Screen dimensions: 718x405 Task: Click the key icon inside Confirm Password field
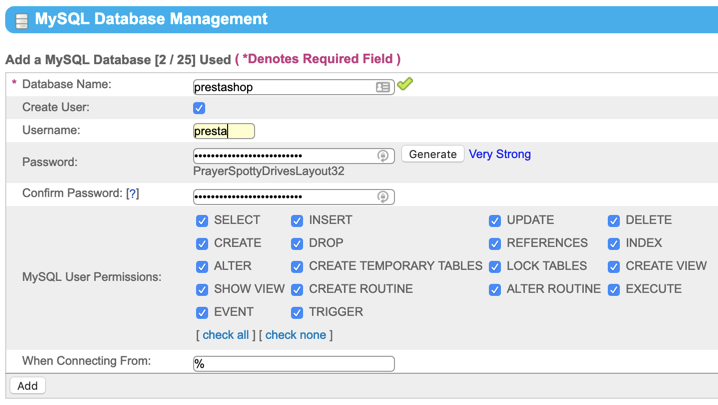pyautogui.click(x=383, y=197)
